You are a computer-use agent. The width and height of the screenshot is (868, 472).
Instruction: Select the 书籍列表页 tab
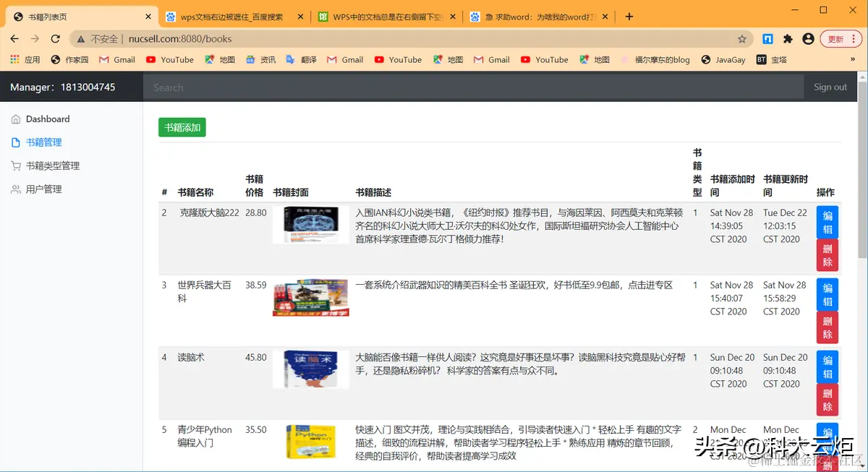point(82,17)
